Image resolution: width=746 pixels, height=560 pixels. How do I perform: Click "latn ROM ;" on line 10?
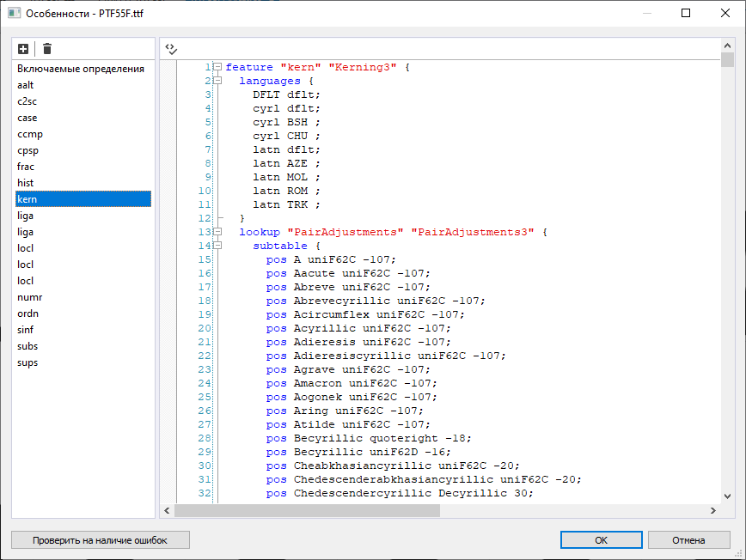286,191
